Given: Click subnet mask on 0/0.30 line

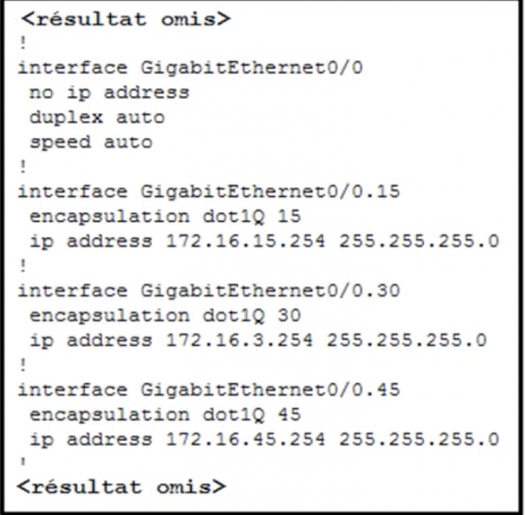Looking at the screenshot, I should coord(406,340).
